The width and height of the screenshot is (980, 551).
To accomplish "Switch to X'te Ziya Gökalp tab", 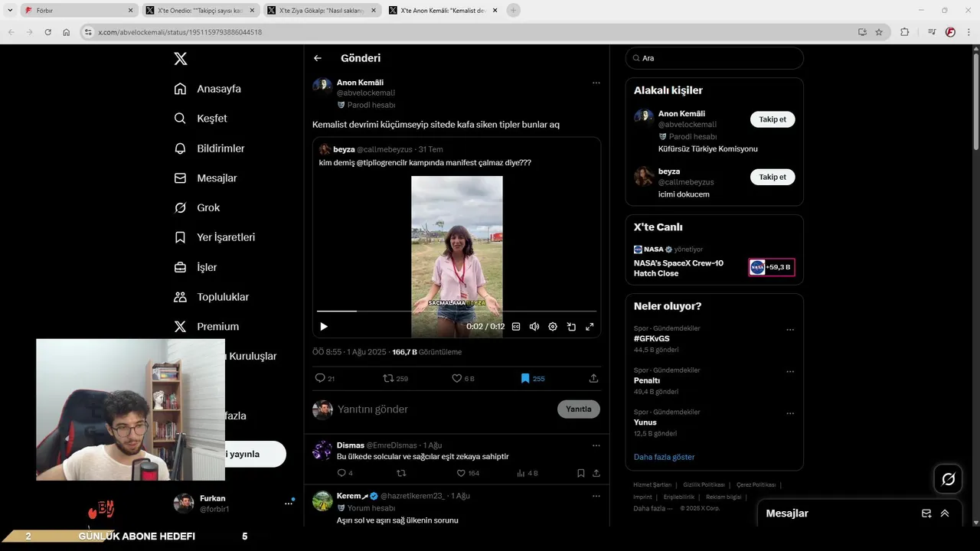I will [x=322, y=11].
